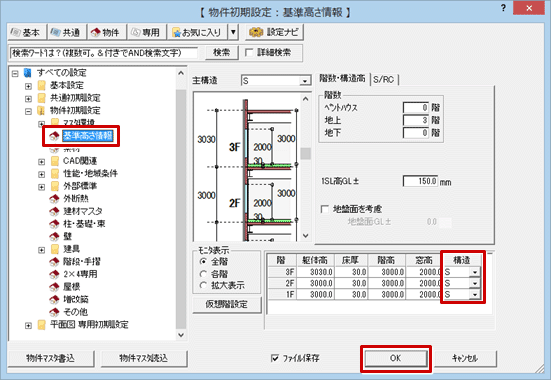The height and width of the screenshot is (380, 551).
Task: Enable the 詳細検索 checkbox
Action: point(249,53)
